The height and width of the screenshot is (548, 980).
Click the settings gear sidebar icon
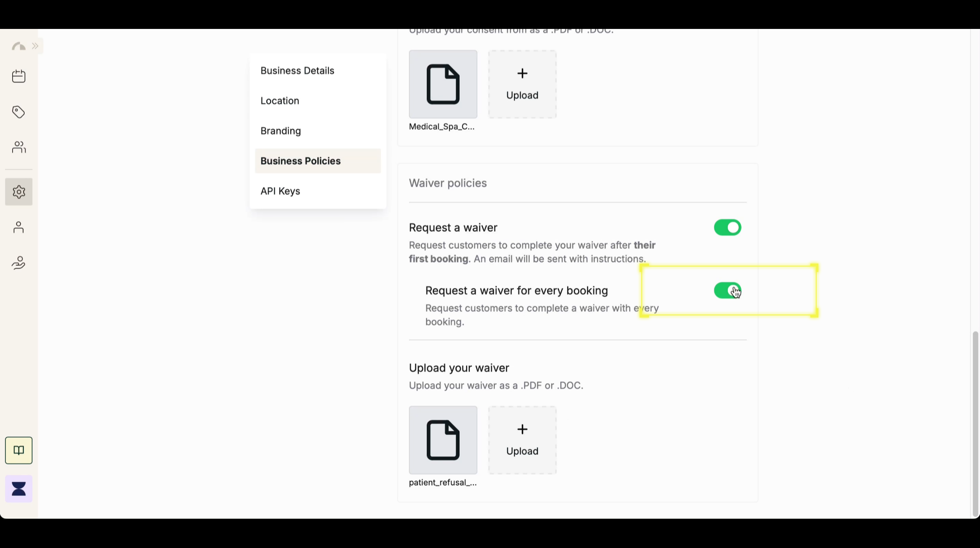[x=19, y=192]
